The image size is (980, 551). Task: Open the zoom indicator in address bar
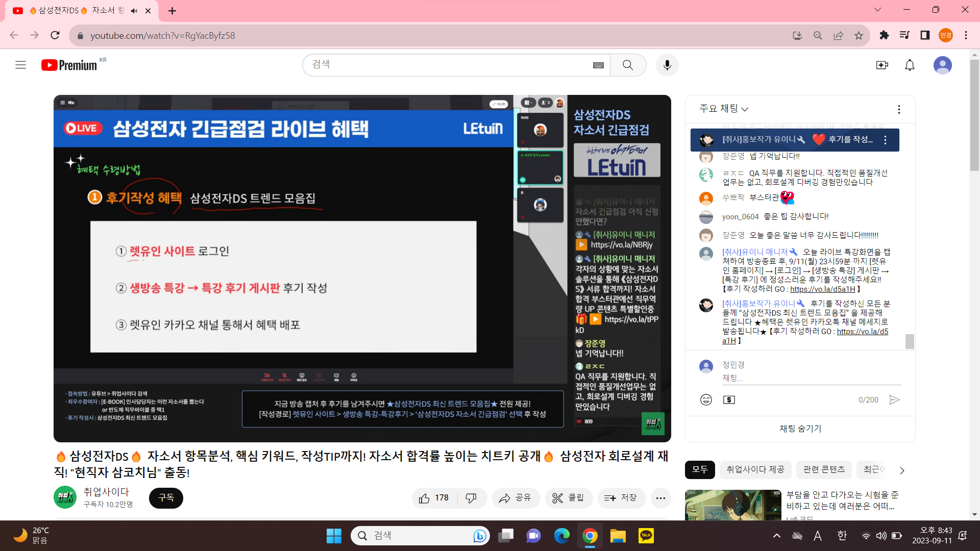click(818, 35)
